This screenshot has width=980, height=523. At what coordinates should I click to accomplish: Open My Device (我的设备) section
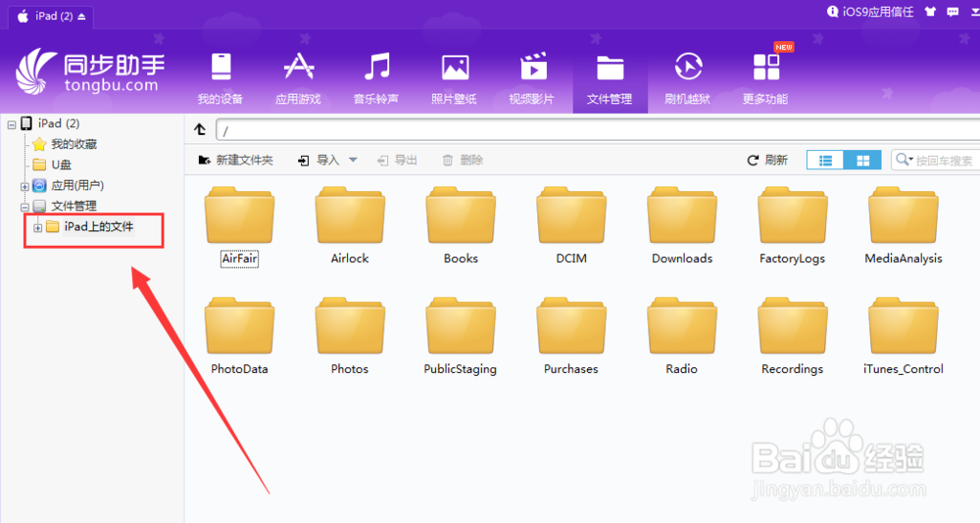pos(220,78)
